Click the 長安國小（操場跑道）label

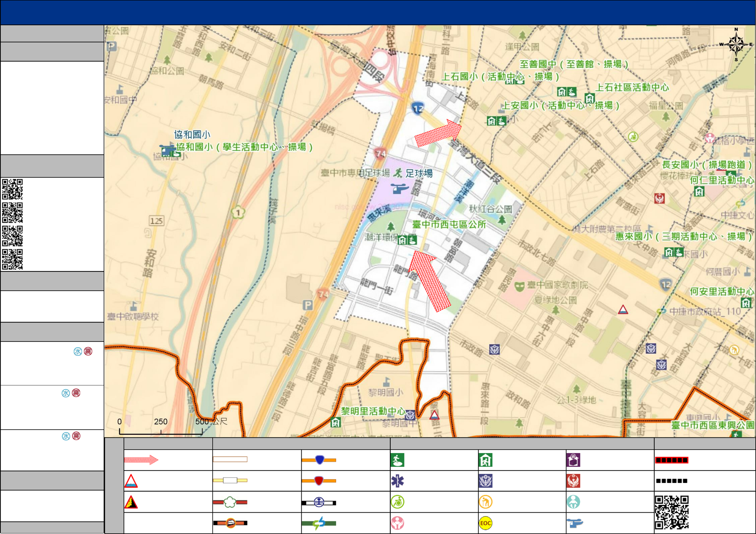point(707,165)
